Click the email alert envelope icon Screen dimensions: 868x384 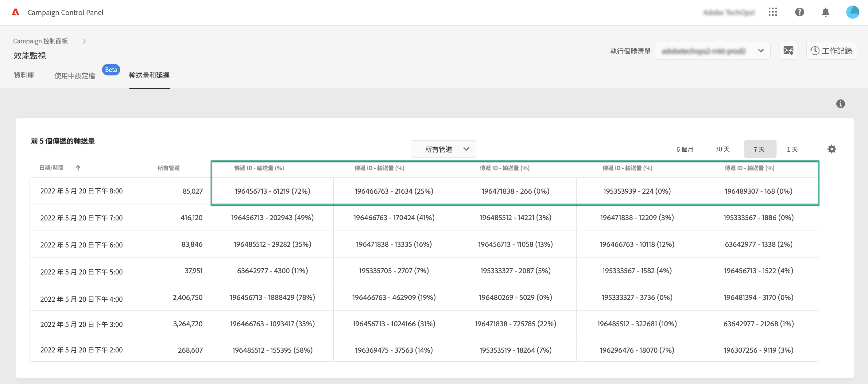coord(788,51)
